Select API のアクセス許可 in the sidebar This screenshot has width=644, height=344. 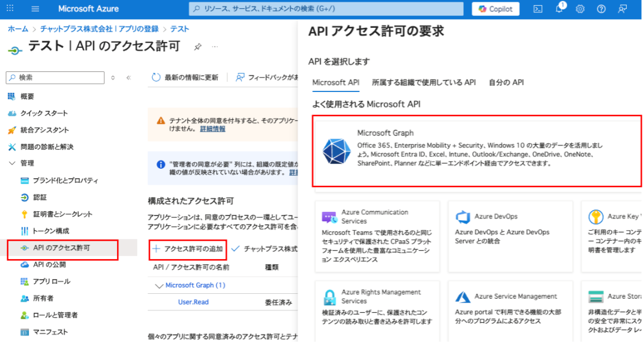(x=61, y=248)
